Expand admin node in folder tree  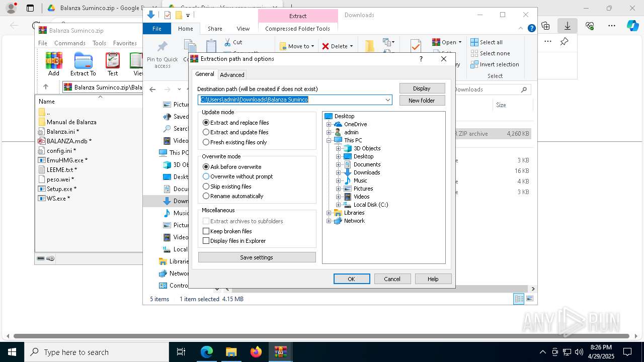(329, 132)
